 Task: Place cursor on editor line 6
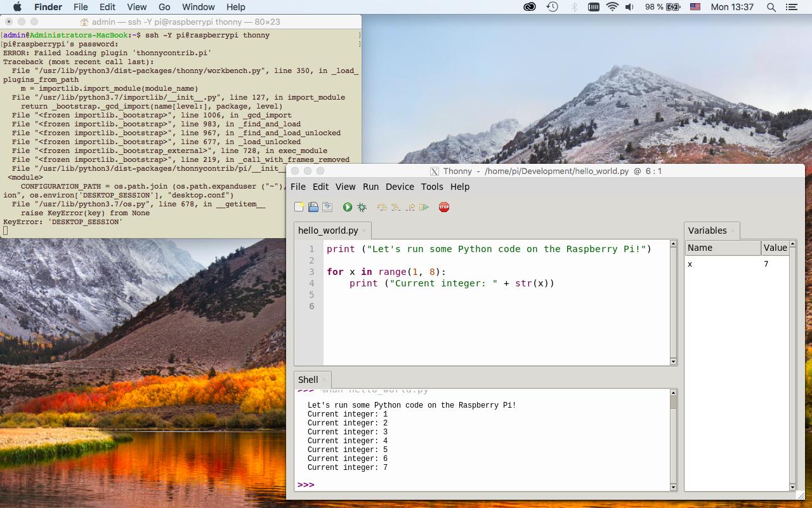(497, 306)
